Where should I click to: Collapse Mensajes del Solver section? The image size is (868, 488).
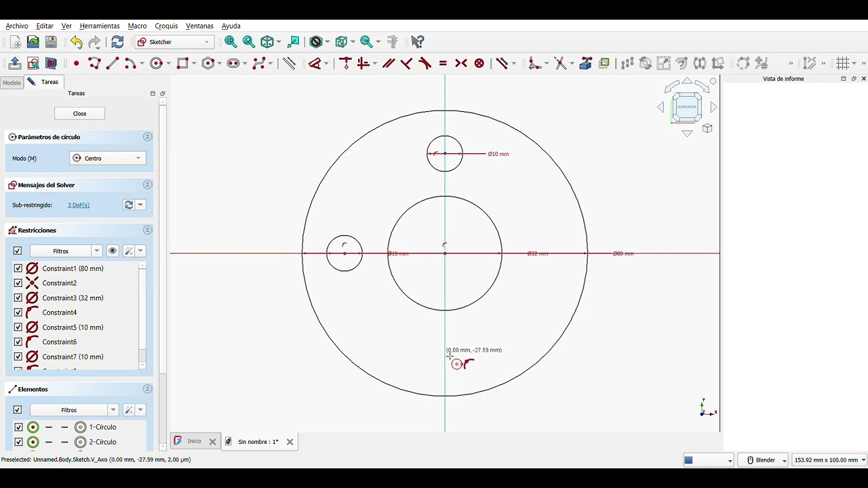(147, 185)
